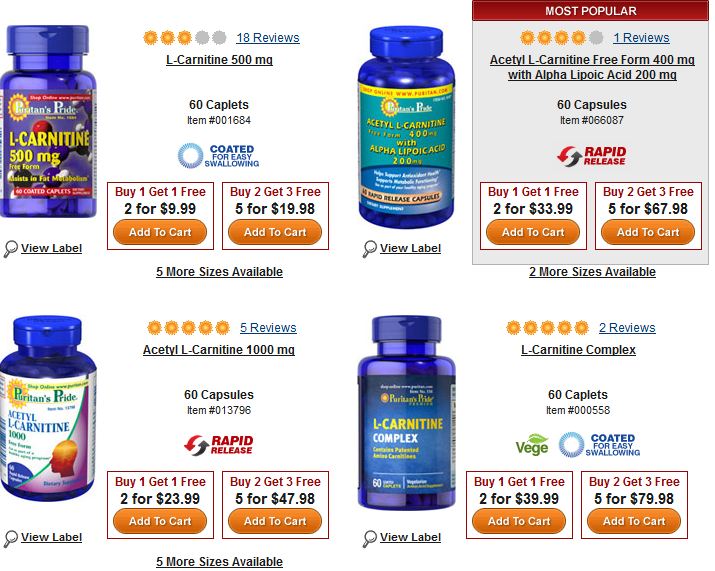715x571 pixels.
Task: Click Coated For Easy Swallowing icon for item #001684
Action: [218, 156]
